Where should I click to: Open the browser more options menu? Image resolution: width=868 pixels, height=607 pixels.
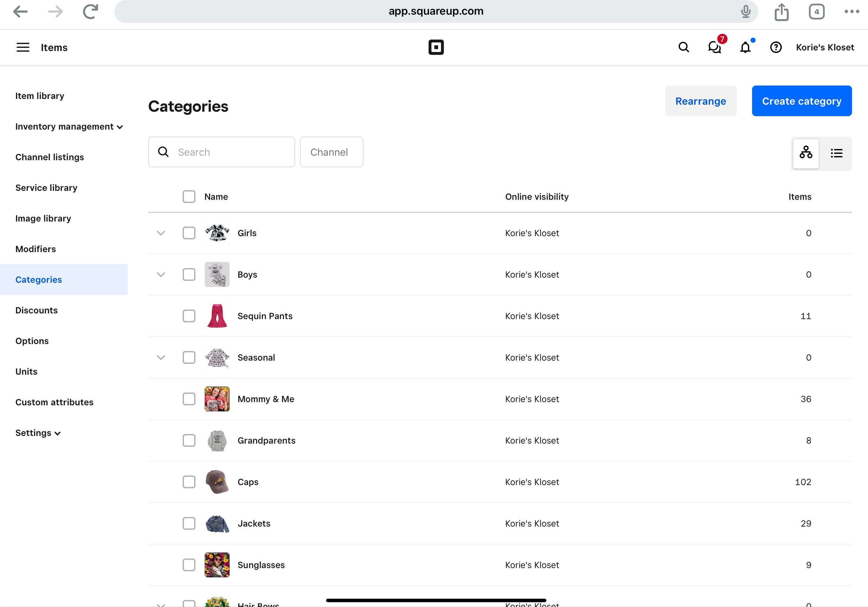852,11
